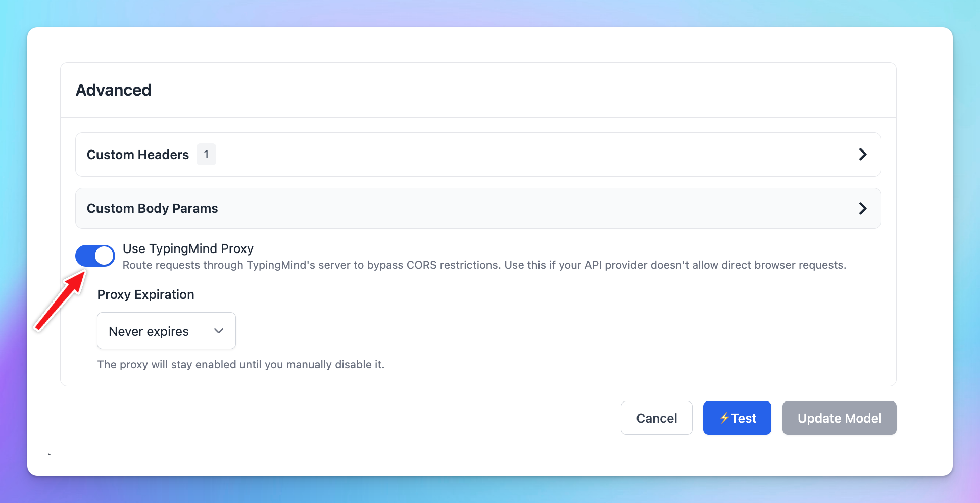Click the Proxy Expiration label
The width and height of the screenshot is (980, 503).
pyautogui.click(x=145, y=294)
